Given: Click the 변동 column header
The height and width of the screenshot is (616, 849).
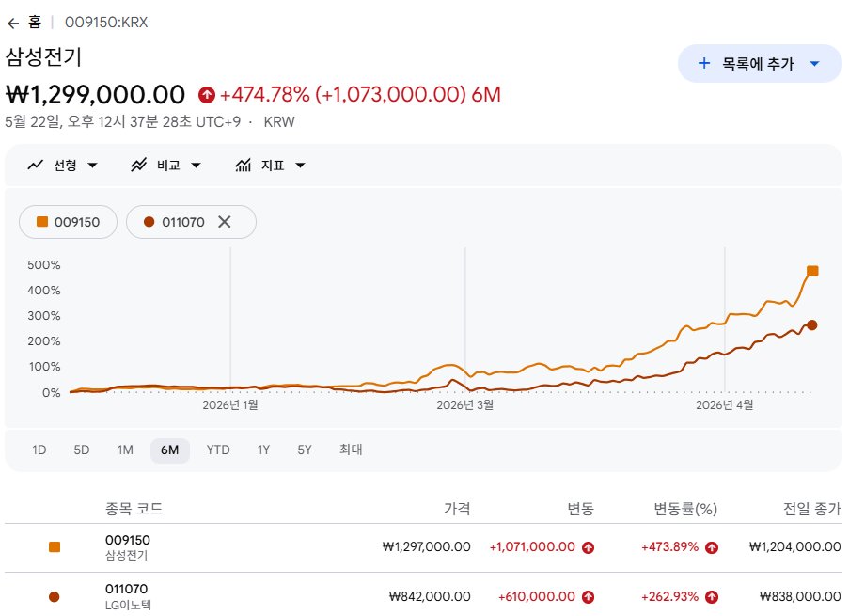Looking at the screenshot, I should (580, 509).
